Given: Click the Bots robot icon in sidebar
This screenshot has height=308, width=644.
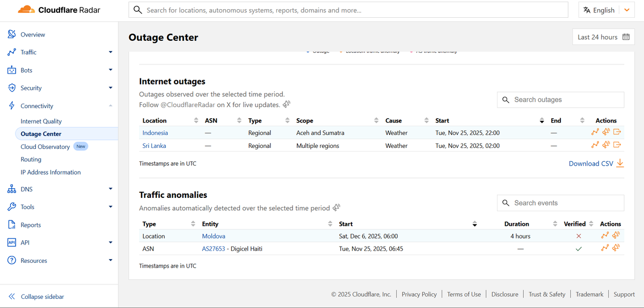Looking at the screenshot, I should tap(12, 70).
